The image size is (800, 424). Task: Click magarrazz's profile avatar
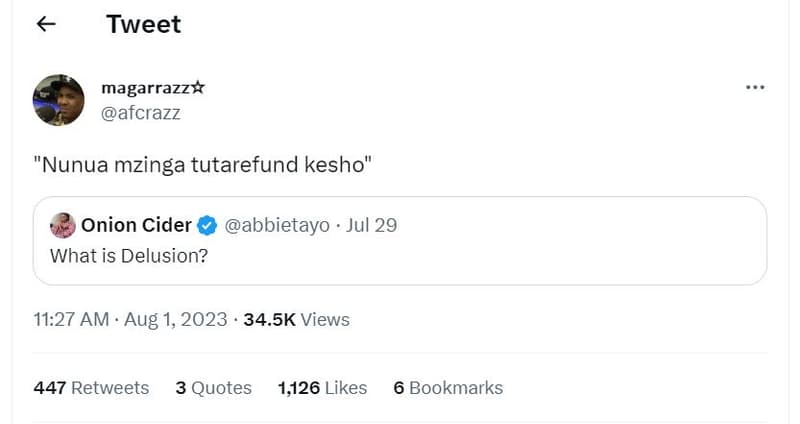coord(58,100)
